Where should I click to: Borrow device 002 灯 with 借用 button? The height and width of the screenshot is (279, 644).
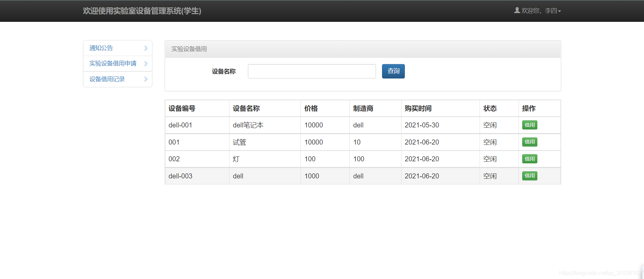click(530, 159)
